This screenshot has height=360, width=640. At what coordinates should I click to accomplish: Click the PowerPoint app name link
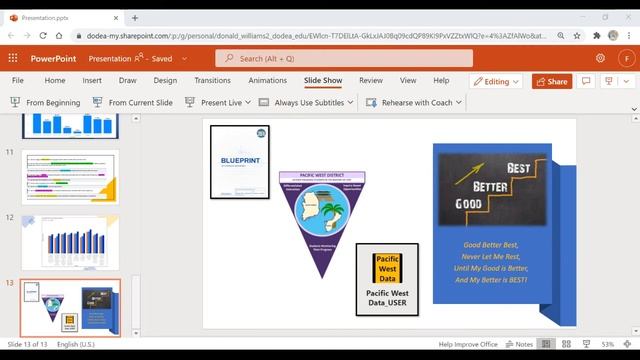53,58
